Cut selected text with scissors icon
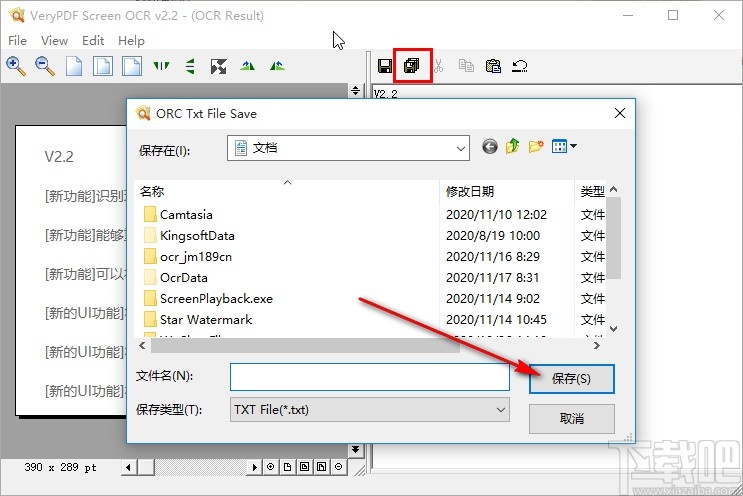Screen dimensions: 743x496 pos(439,66)
